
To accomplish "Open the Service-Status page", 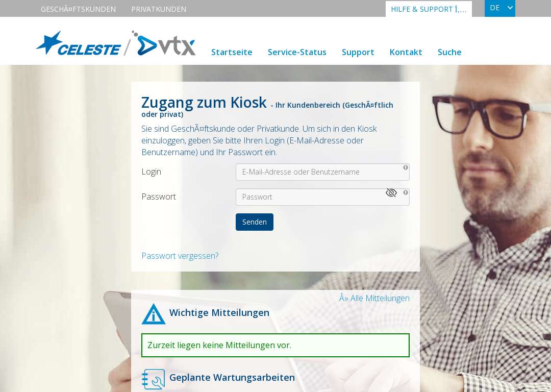I will (x=297, y=52).
